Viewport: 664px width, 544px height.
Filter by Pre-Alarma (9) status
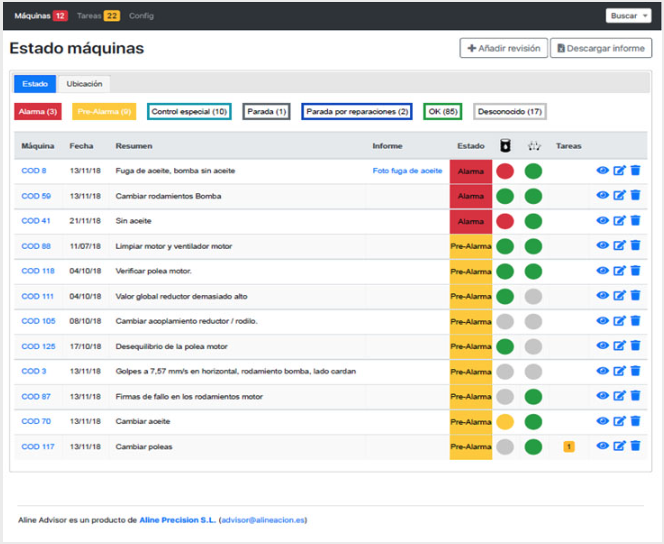click(104, 112)
